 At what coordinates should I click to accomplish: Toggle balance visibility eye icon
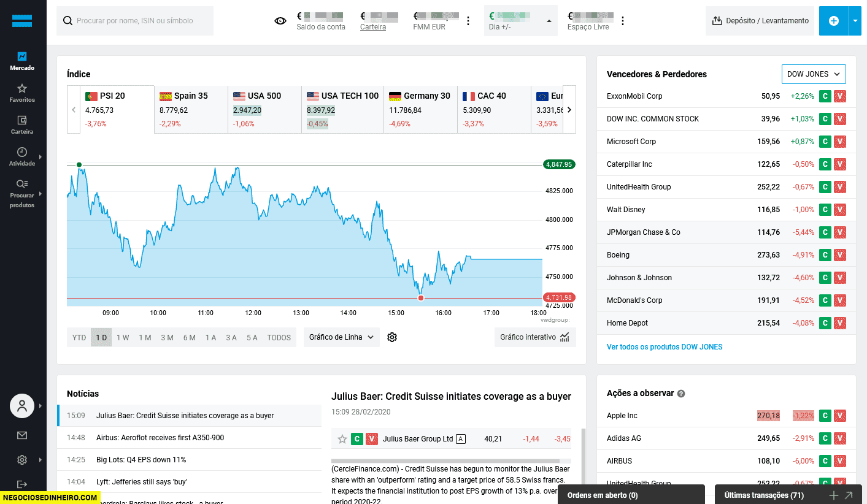(280, 21)
